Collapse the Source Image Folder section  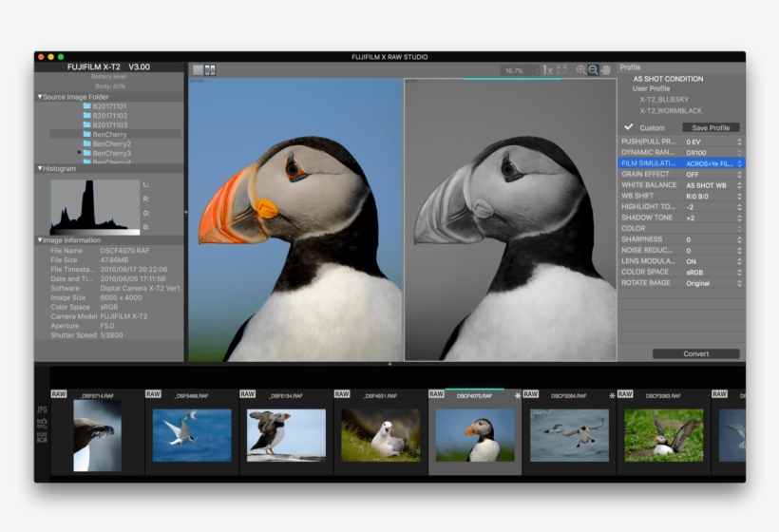[x=40, y=97]
